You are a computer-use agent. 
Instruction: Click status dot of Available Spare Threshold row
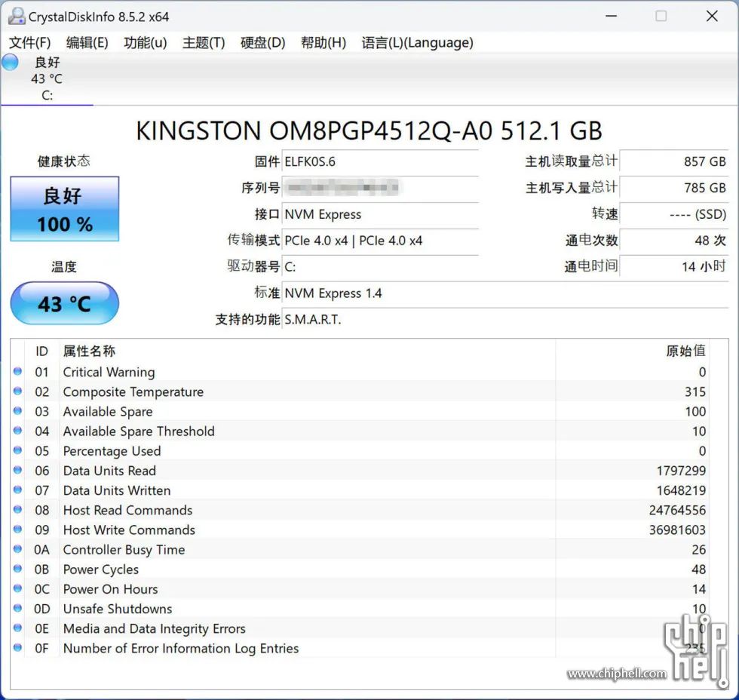point(18,431)
